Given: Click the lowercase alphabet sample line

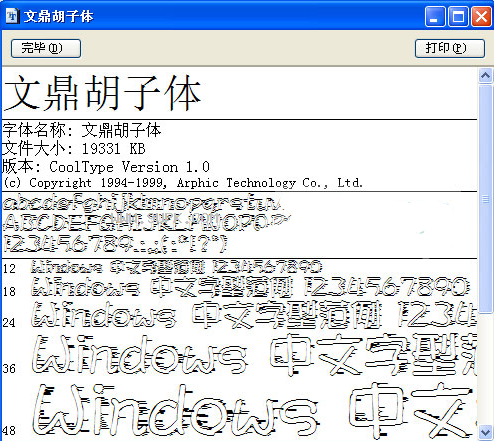Looking at the screenshot, I should [143, 203].
